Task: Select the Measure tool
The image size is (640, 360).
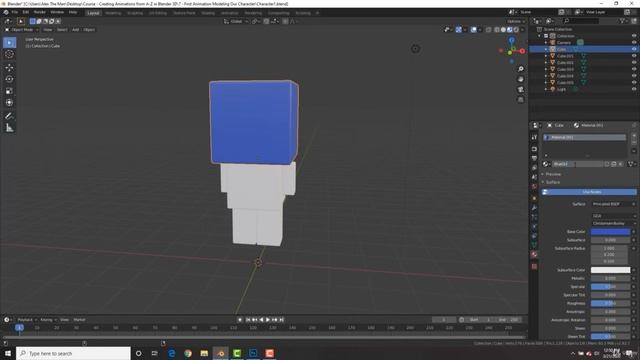Action: (9, 128)
